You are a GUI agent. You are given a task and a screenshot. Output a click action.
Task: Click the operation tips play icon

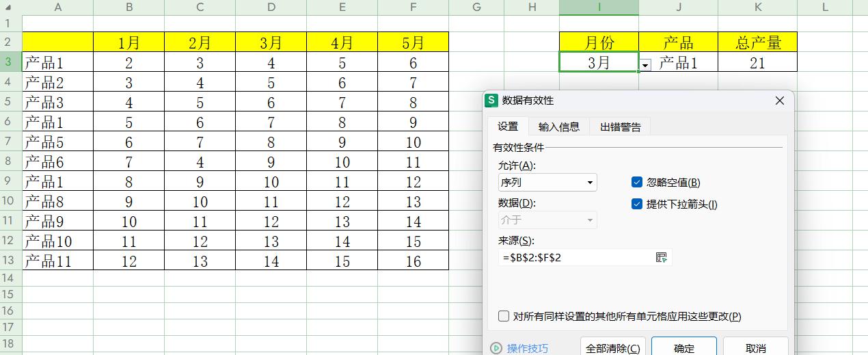tap(496, 348)
